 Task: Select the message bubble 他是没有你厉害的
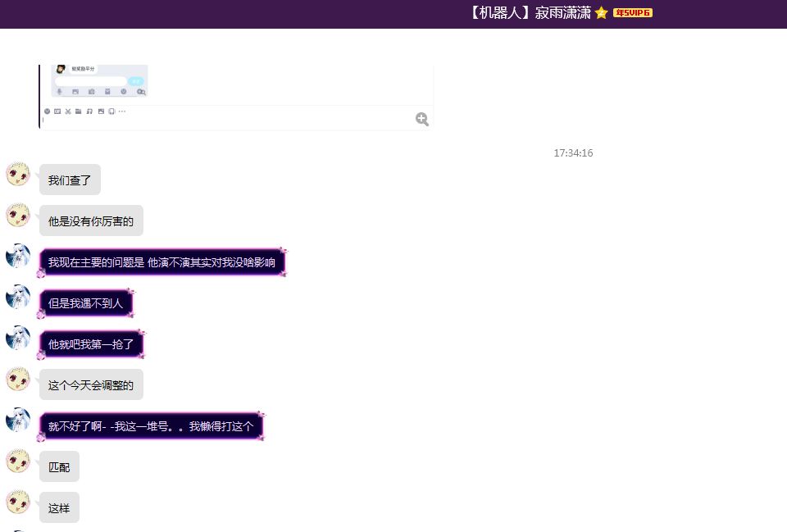(x=91, y=221)
